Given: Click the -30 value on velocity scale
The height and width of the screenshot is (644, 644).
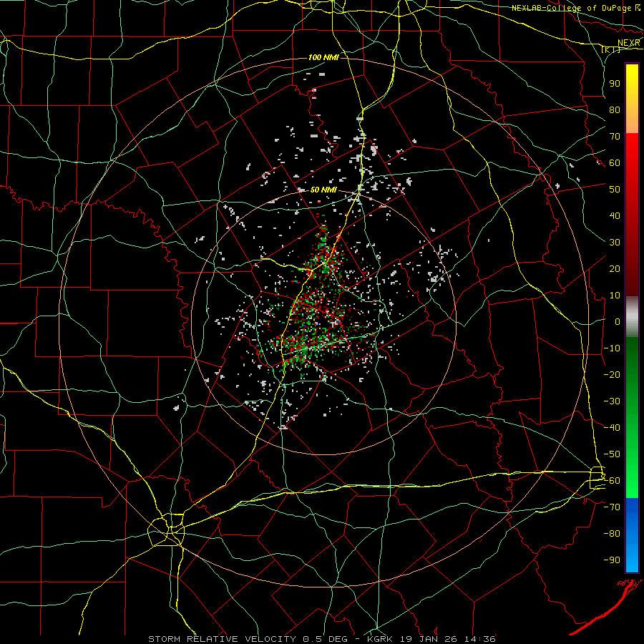Looking at the screenshot, I should pyautogui.click(x=612, y=401).
